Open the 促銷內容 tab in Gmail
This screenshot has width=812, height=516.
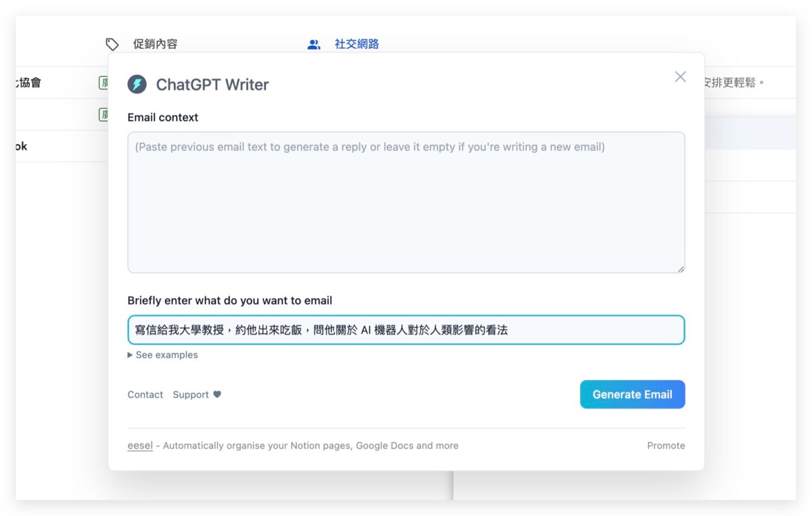pos(155,44)
